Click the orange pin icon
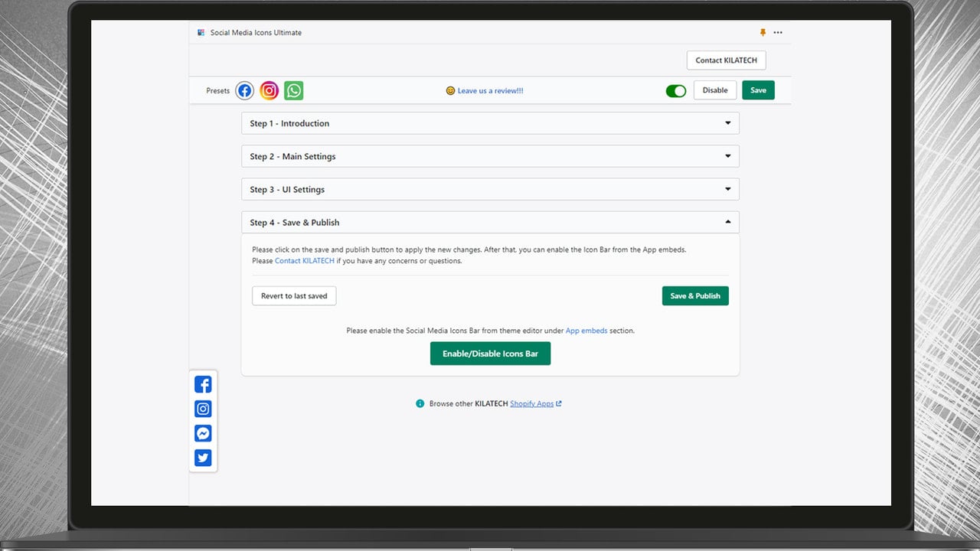Viewport: 980px width, 551px height. coord(763,33)
